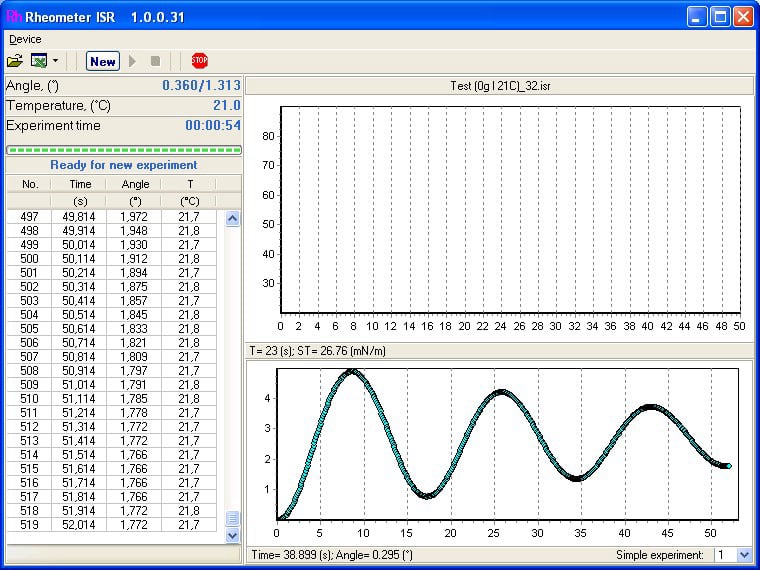The height and width of the screenshot is (570, 760).
Task: Select row number 504
Action: tap(29, 315)
